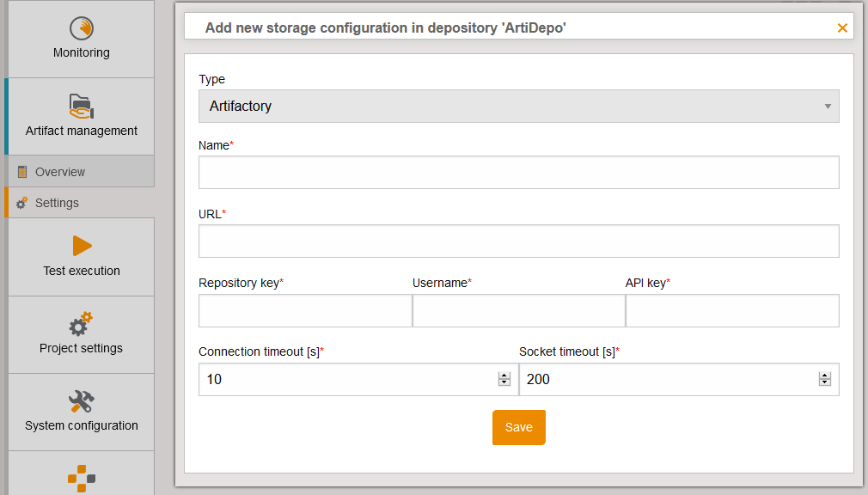Select the Overview menu item
This screenshot has height=495, width=868.
coord(60,172)
